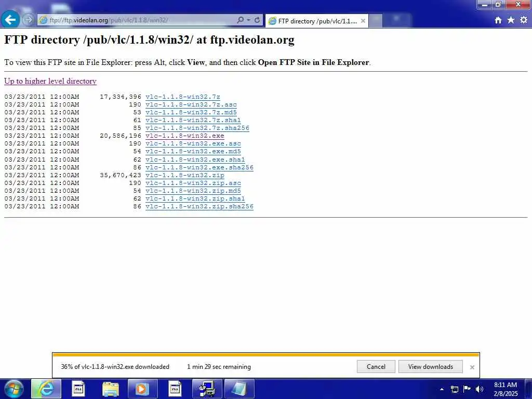The image size is (532, 399).
Task: Click the 17,334,396 file size text
Action: tap(121, 97)
